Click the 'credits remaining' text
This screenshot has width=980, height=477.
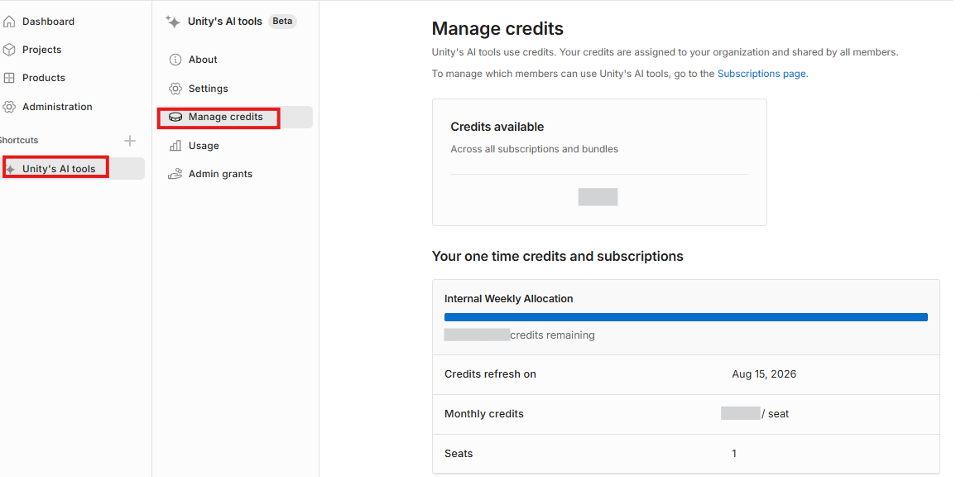click(x=553, y=335)
